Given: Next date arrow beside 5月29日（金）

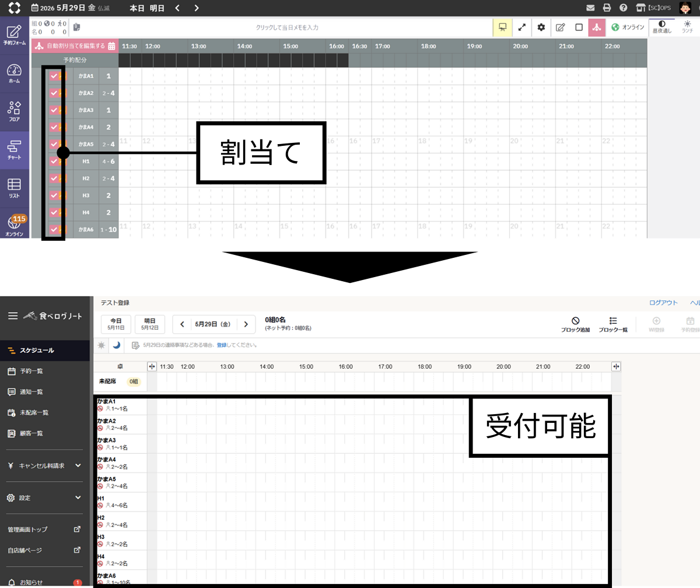Looking at the screenshot, I should point(246,324).
